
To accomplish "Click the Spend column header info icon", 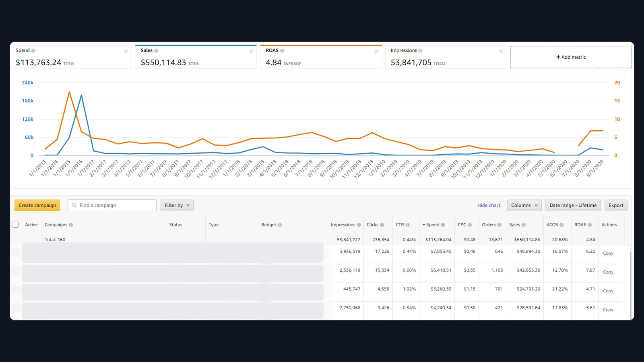I will tap(443, 225).
